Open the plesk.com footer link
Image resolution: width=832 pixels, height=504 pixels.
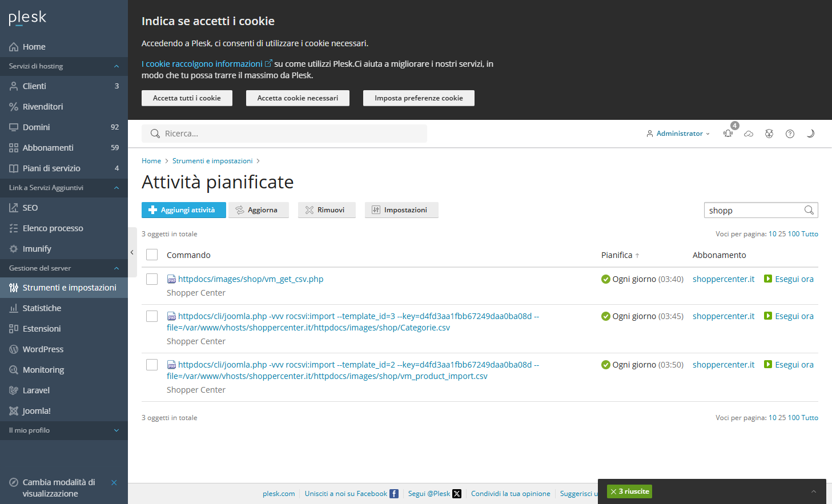[279, 494]
